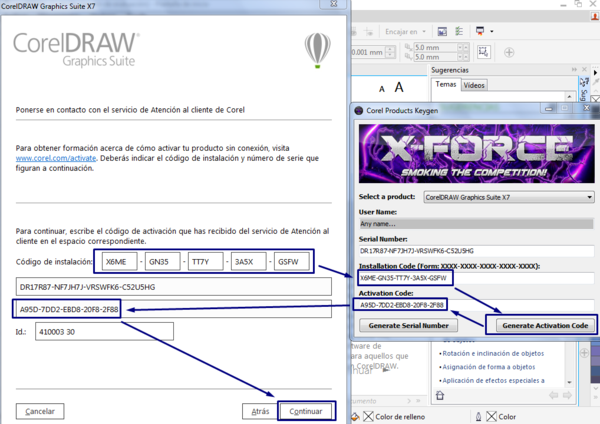
Task: Click the GN35 installation code field
Action: click(163, 262)
